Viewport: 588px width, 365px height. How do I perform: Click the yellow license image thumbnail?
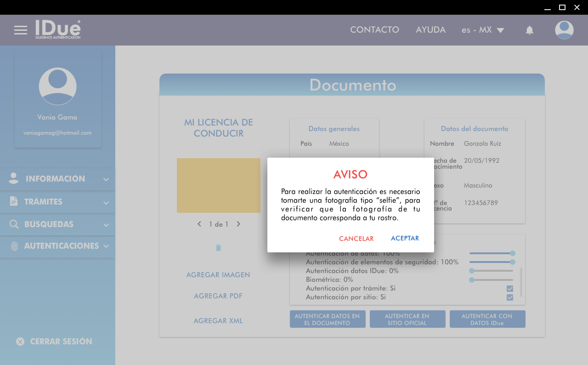[219, 185]
